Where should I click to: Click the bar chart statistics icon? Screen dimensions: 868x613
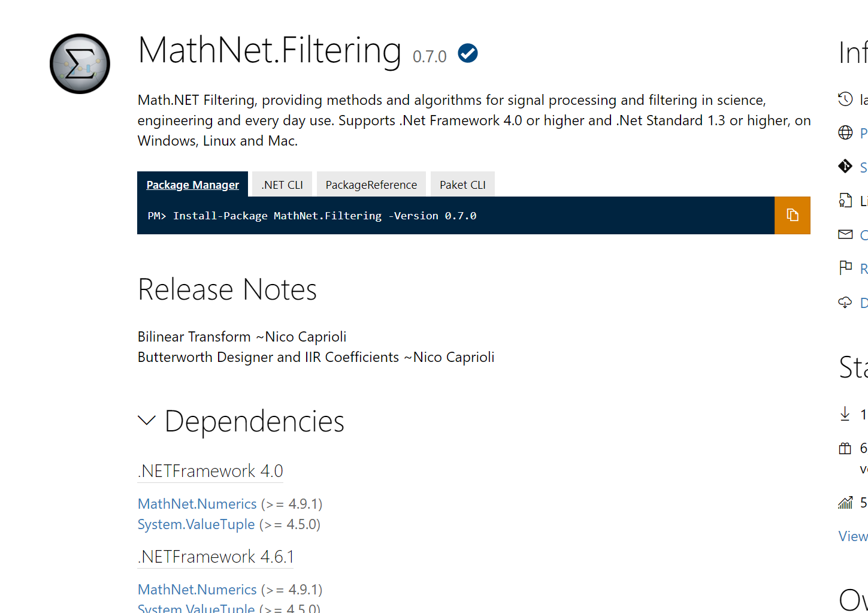coord(845,502)
